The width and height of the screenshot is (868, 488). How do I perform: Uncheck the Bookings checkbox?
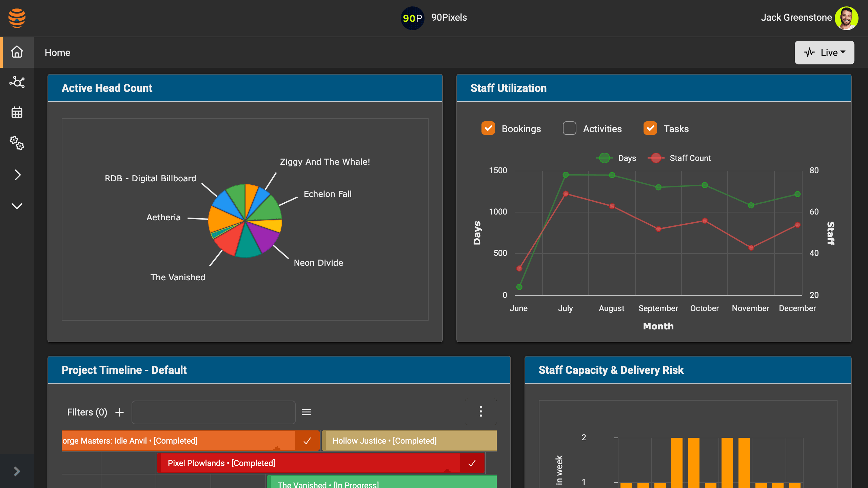pyautogui.click(x=488, y=128)
